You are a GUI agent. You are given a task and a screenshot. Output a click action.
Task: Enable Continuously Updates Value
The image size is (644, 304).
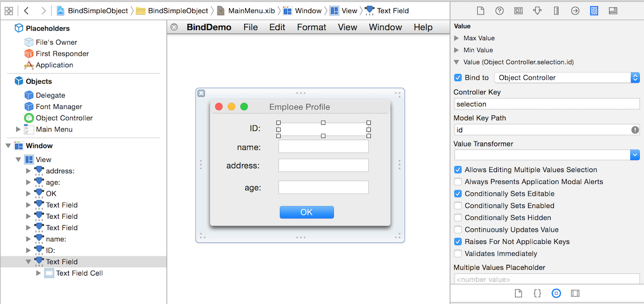pos(458,229)
